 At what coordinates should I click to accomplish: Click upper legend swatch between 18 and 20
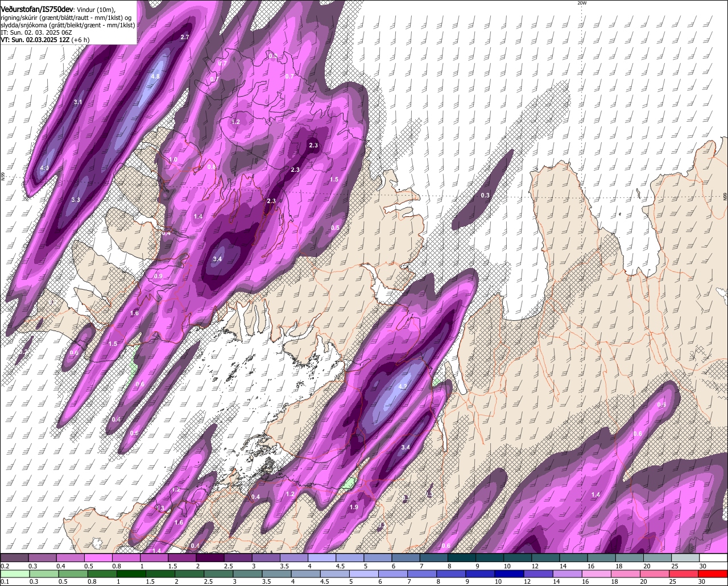pos(630,558)
